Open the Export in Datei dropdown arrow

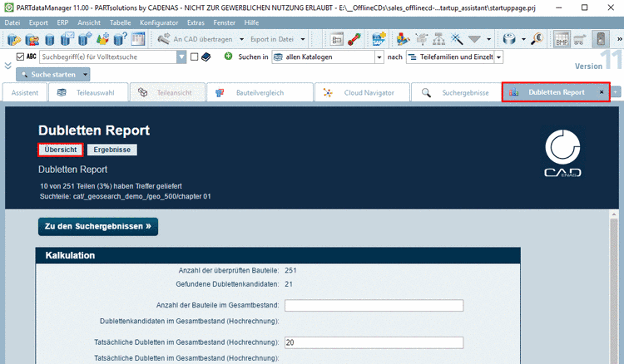[x=303, y=39]
